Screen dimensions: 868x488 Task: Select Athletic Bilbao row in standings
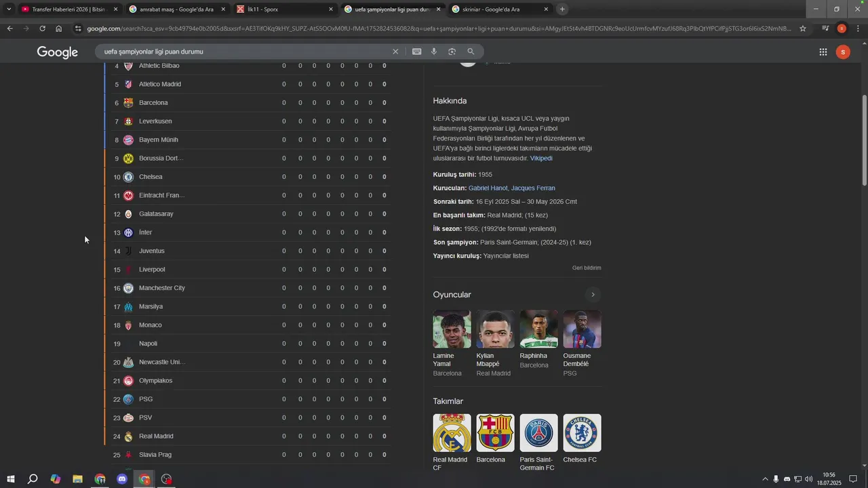(248, 66)
